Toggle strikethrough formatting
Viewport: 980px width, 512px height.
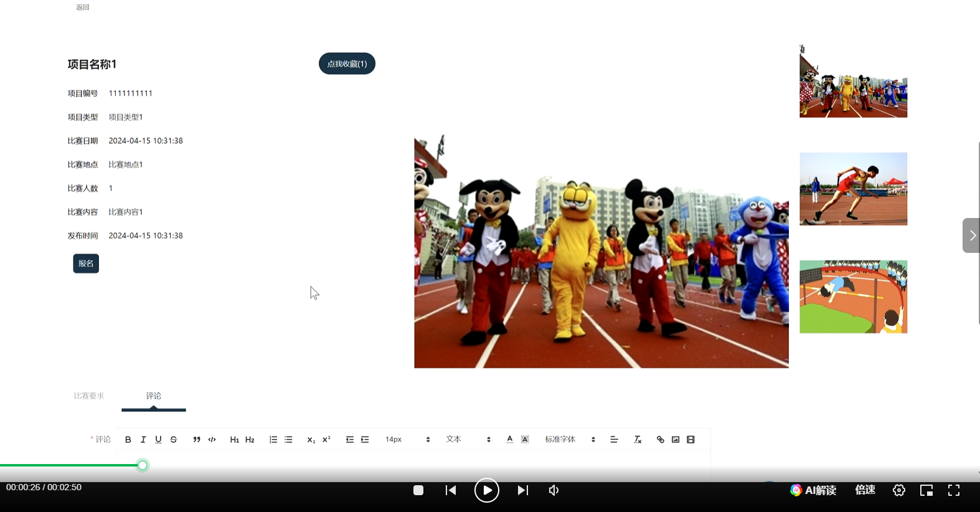pos(174,440)
